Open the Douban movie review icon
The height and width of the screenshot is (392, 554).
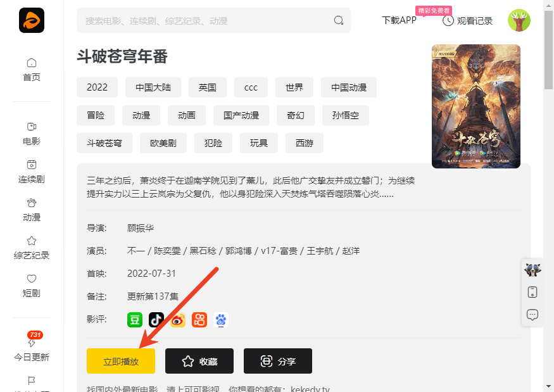(134, 320)
